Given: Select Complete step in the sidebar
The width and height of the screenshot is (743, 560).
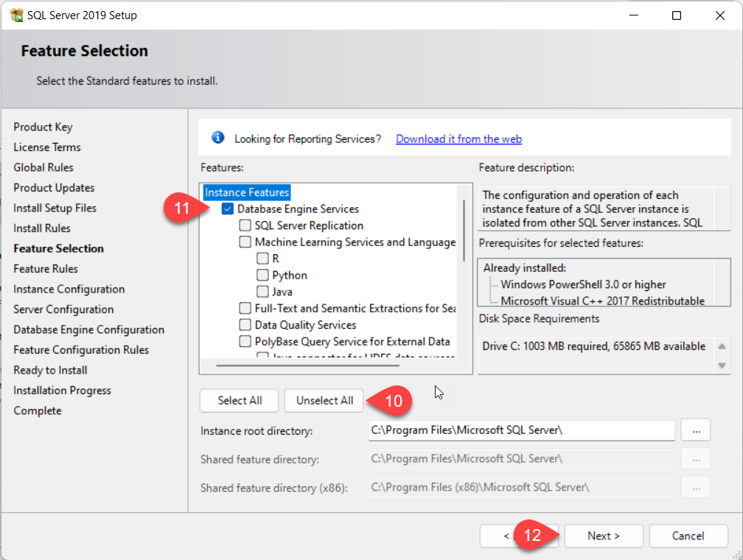Looking at the screenshot, I should 38,410.
